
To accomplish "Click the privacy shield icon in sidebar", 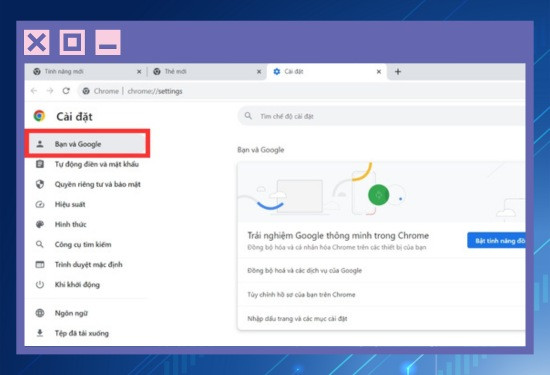I will pos(40,184).
